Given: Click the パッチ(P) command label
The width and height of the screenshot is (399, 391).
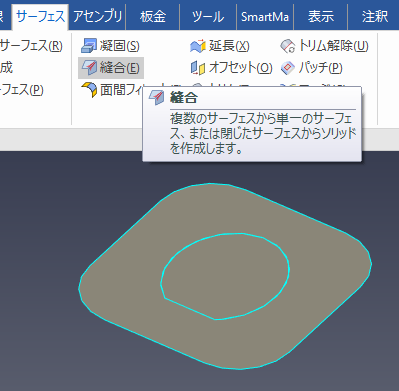Looking at the screenshot, I should coord(321,68).
